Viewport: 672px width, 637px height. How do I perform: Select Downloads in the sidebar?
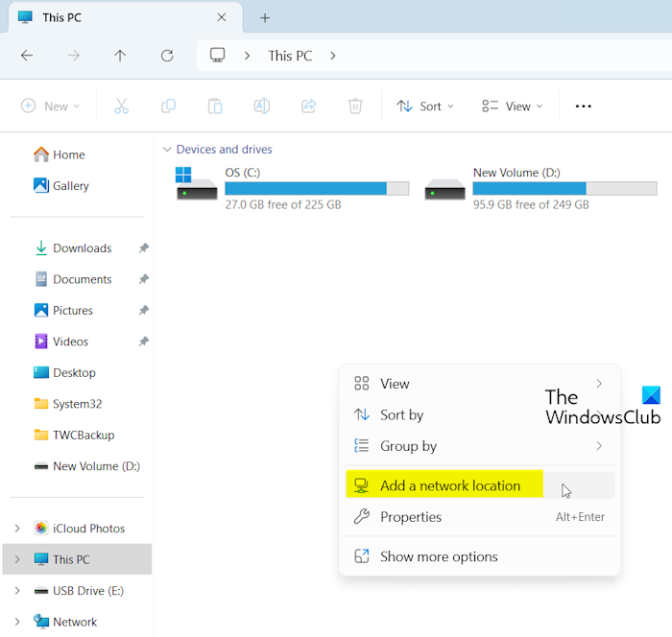point(82,248)
